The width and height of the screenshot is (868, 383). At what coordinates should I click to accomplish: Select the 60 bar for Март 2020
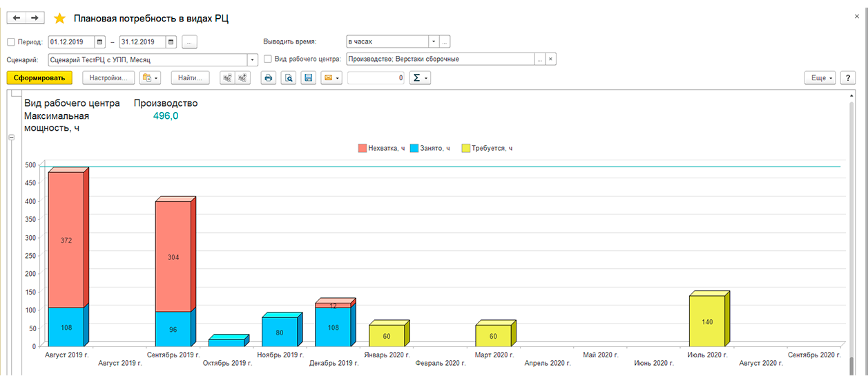click(x=493, y=336)
